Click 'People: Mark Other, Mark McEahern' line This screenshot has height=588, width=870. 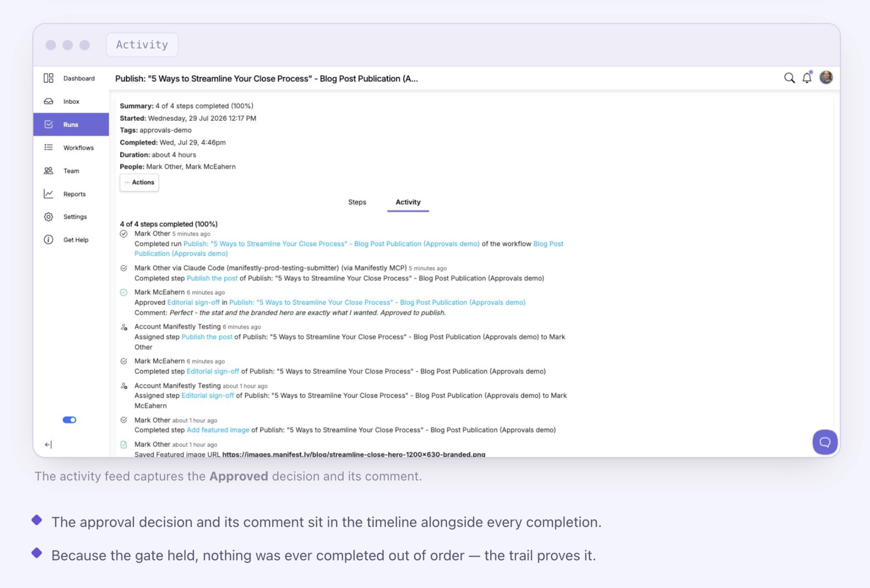pyautogui.click(x=178, y=167)
